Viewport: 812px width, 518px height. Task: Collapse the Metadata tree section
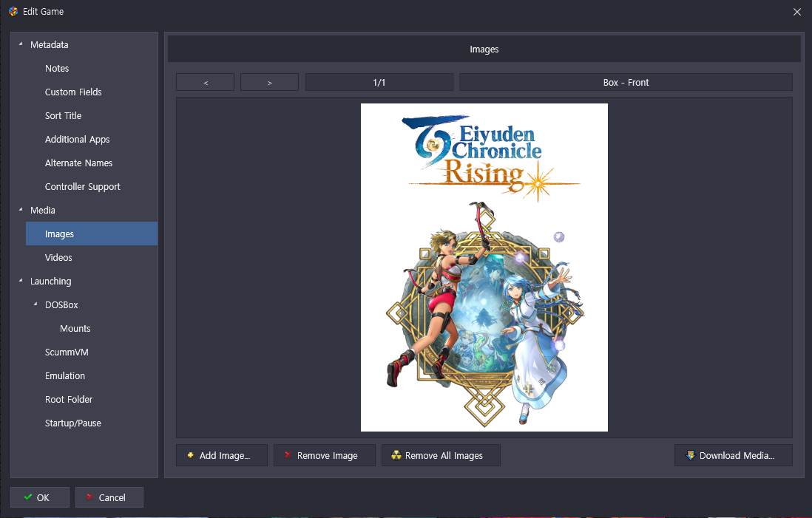[x=21, y=44]
